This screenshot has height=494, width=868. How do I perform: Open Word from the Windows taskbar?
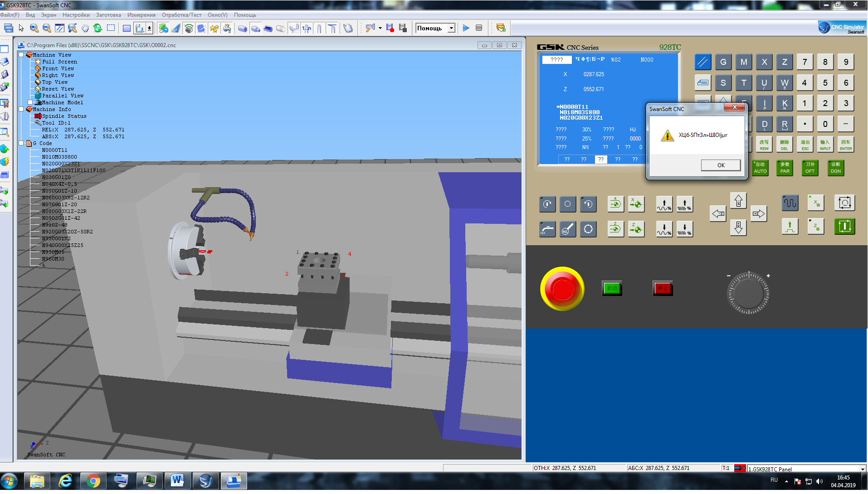[x=177, y=481]
